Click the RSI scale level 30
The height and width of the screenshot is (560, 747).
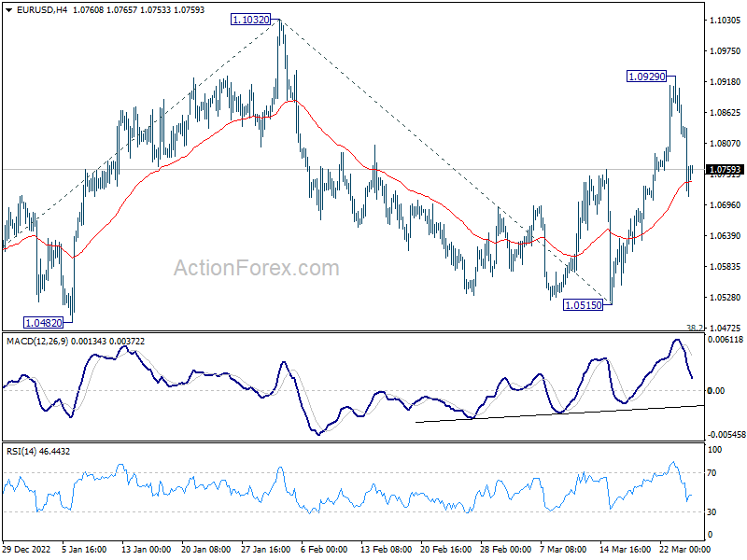712,511
